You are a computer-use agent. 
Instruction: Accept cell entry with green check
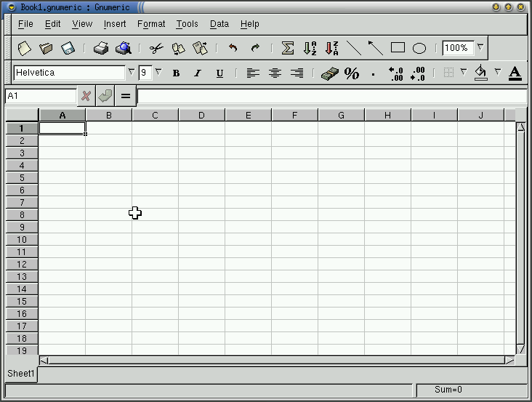(x=105, y=96)
